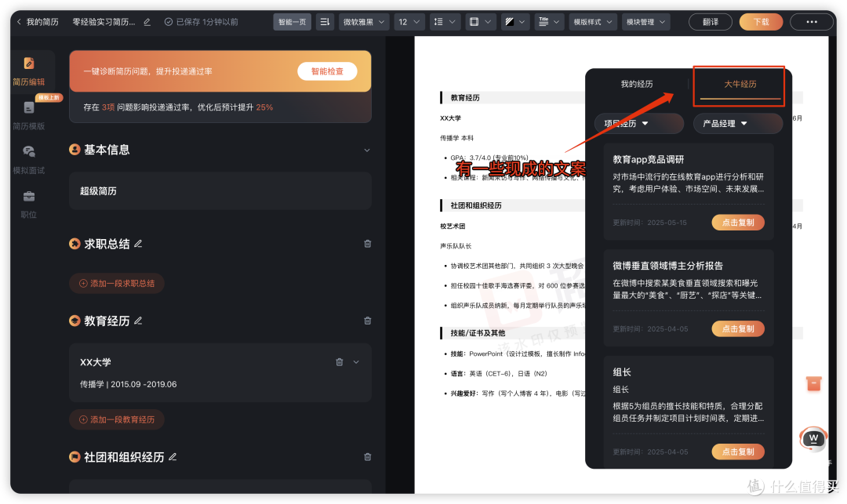Switch to the 我的经历 tab
This screenshot has height=504, width=847.
pos(636,84)
